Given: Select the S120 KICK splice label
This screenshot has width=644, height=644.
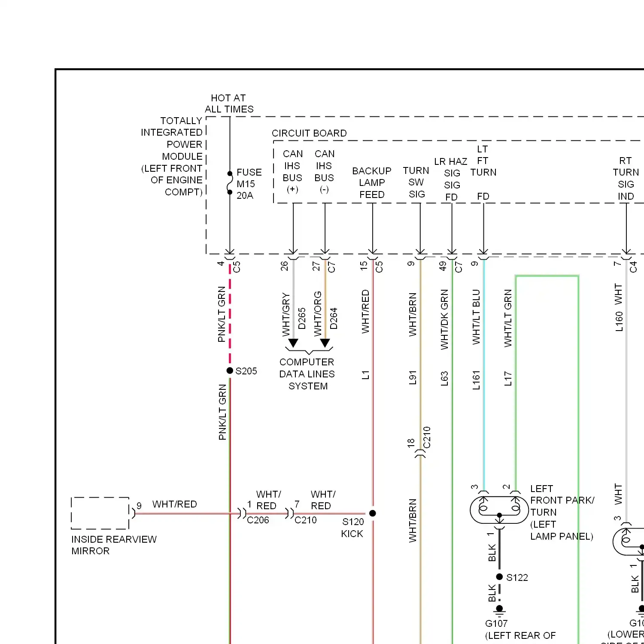Looking at the screenshot, I should pyautogui.click(x=352, y=528).
